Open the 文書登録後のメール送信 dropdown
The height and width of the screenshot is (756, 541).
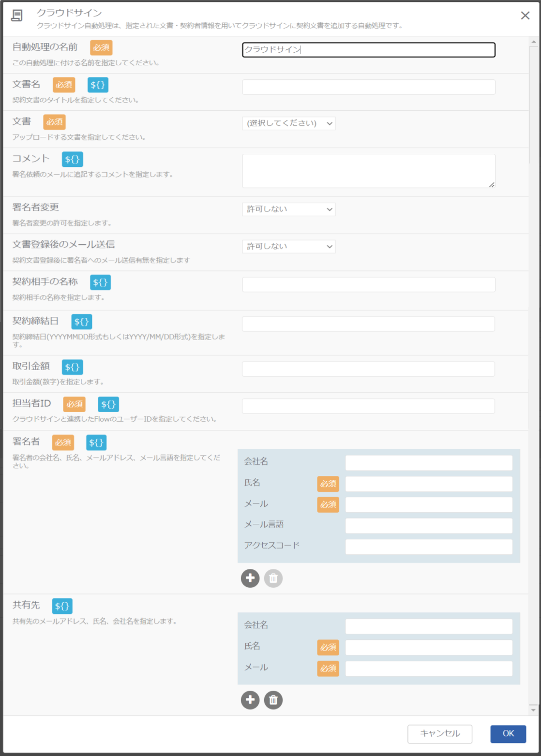288,246
